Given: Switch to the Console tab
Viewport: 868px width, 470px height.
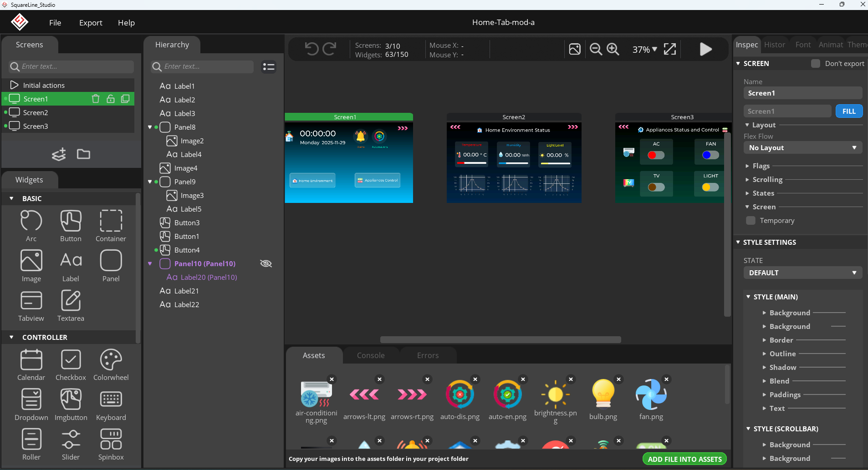Looking at the screenshot, I should pyautogui.click(x=371, y=355).
